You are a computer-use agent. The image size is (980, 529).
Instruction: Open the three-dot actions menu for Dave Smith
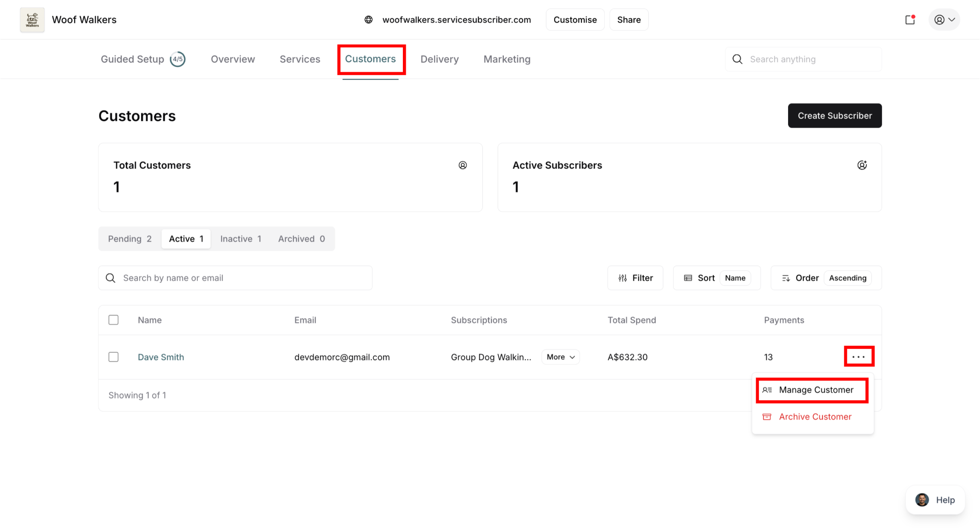pos(858,357)
